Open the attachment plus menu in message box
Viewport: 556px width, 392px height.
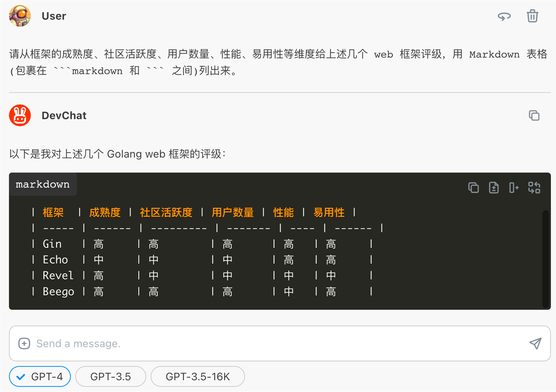(24, 344)
